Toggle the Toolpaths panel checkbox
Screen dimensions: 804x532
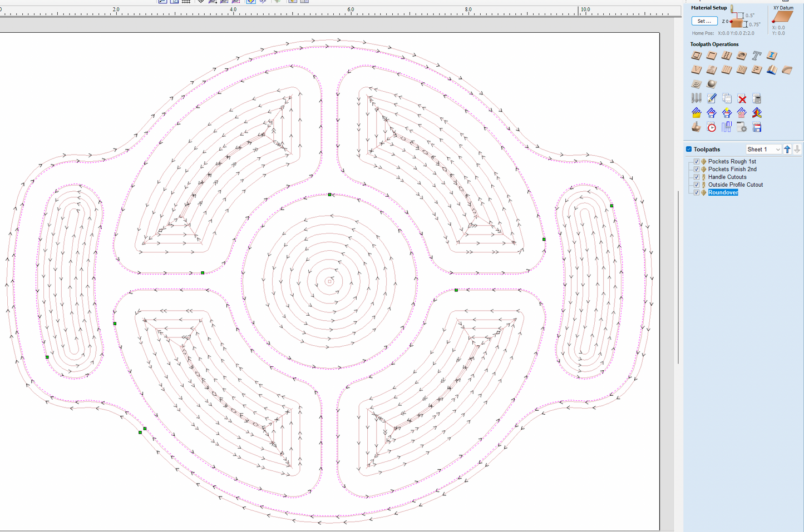pyautogui.click(x=689, y=149)
